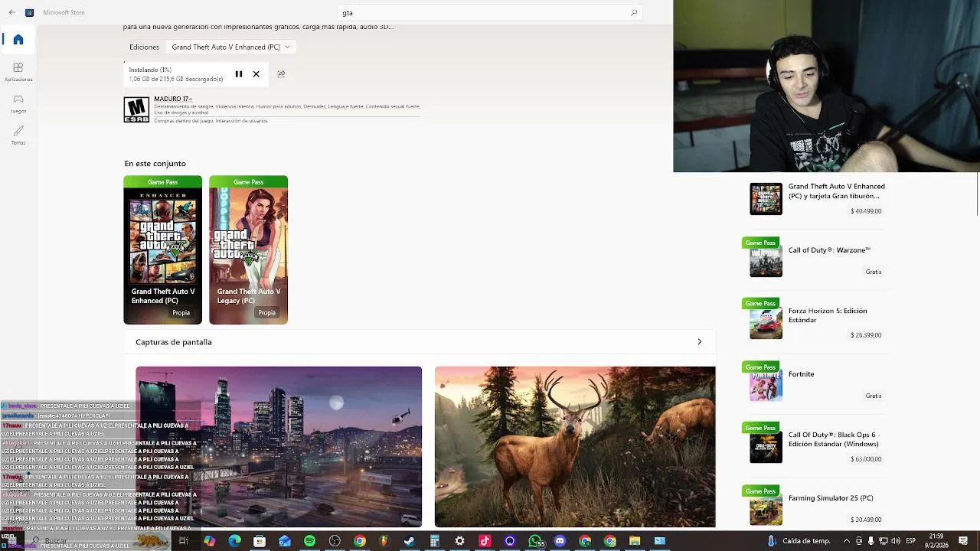
Task: Open Spotify from the taskbar
Action: [309, 541]
